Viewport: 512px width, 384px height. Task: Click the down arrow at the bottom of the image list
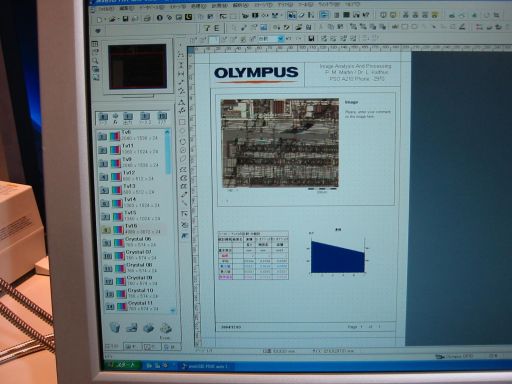click(x=172, y=310)
